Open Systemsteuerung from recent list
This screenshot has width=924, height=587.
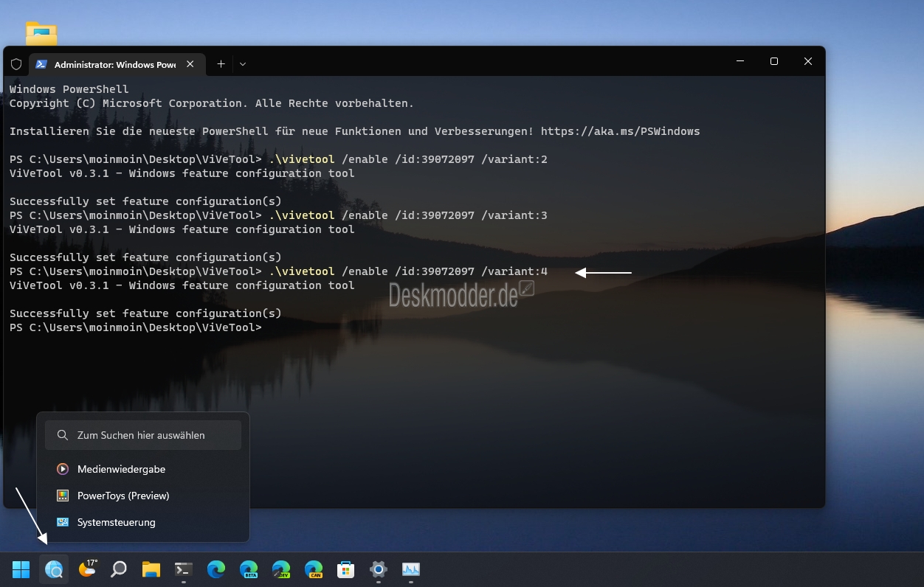[x=143, y=522]
